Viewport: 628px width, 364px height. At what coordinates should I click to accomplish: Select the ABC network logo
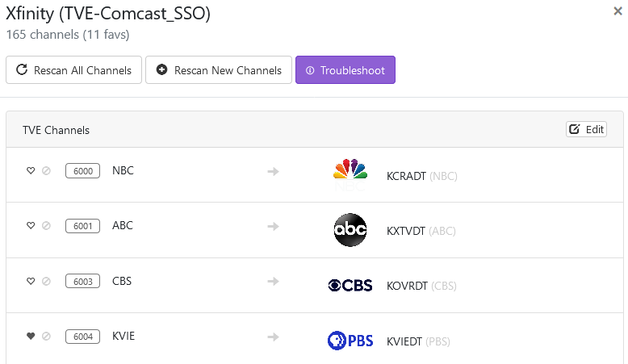coord(350,230)
